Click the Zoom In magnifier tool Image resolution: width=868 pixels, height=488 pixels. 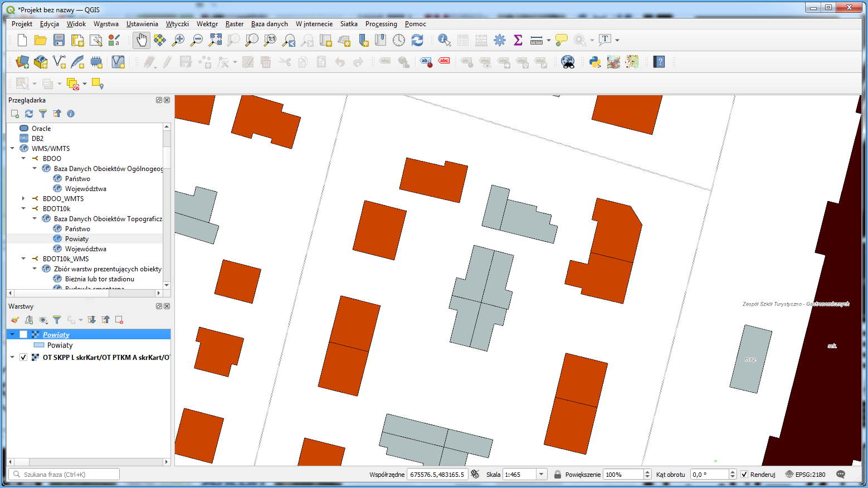coord(178,40)
